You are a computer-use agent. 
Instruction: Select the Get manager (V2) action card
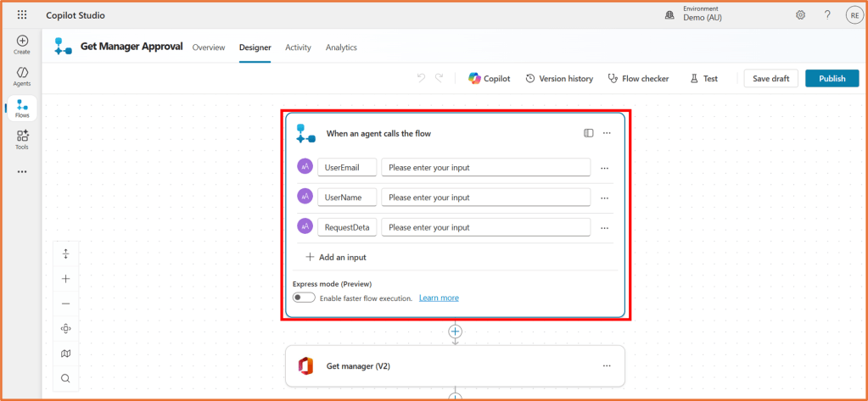[x=455, y=366]
